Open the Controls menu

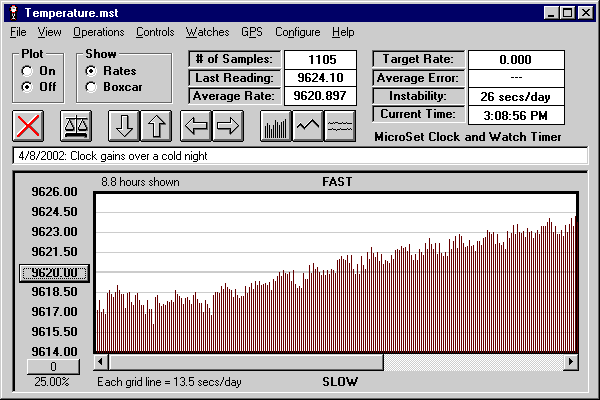point(155,32)
